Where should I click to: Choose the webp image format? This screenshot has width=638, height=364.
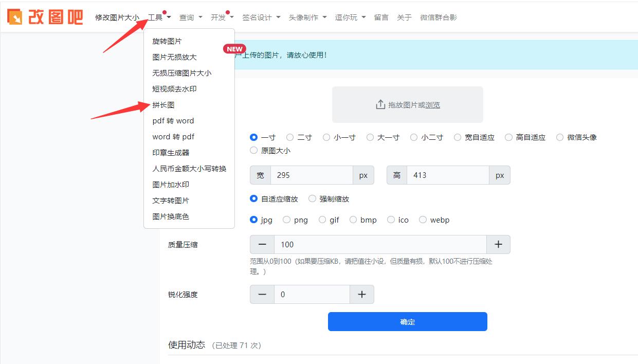pyautogui.click(x=423, y=220)
